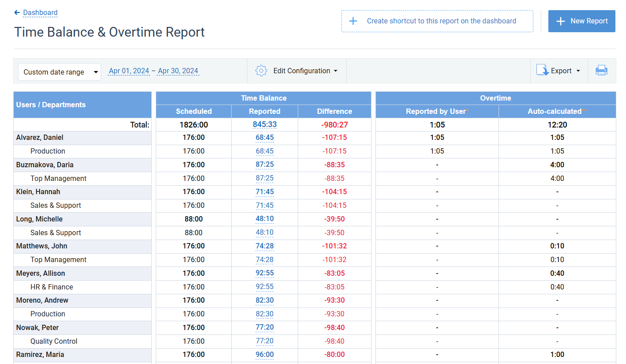626x364 pixels.
Task: Open Moreno, Andrew reported time 82:30
Action: [265, 300]
